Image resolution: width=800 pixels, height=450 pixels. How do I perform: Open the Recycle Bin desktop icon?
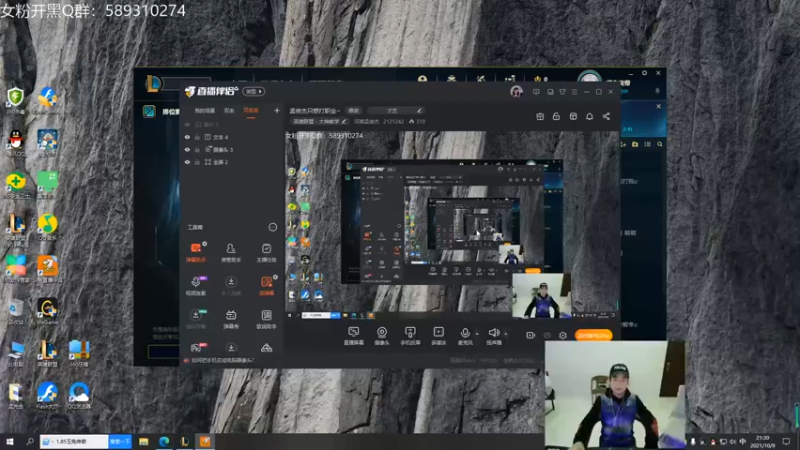coord(16,312)
